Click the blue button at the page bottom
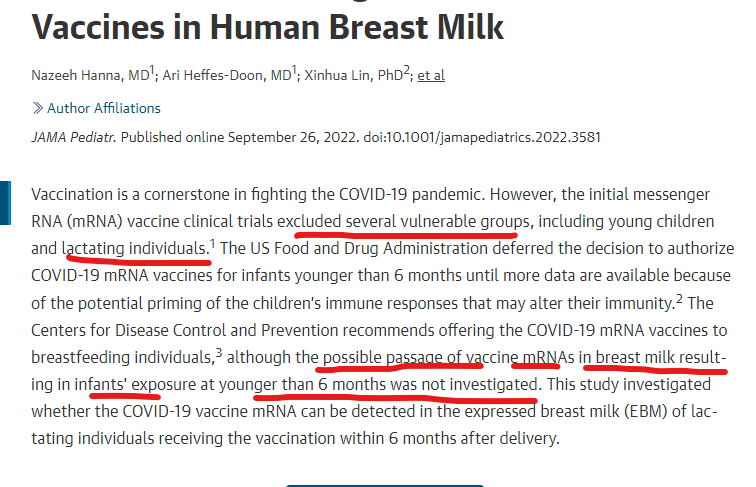The height and width of the screenshot is (487, 756). (x=384, y=484)
